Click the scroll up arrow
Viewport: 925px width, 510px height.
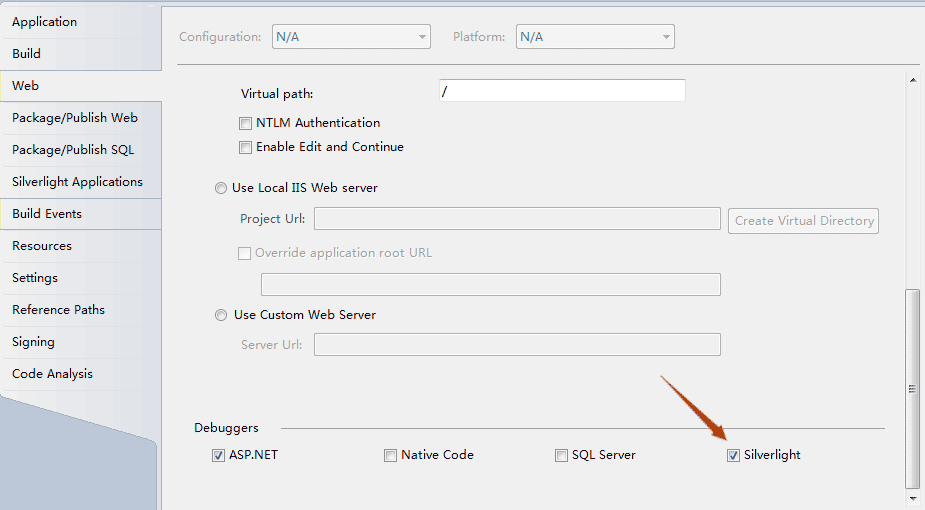(x=912, y=78)
